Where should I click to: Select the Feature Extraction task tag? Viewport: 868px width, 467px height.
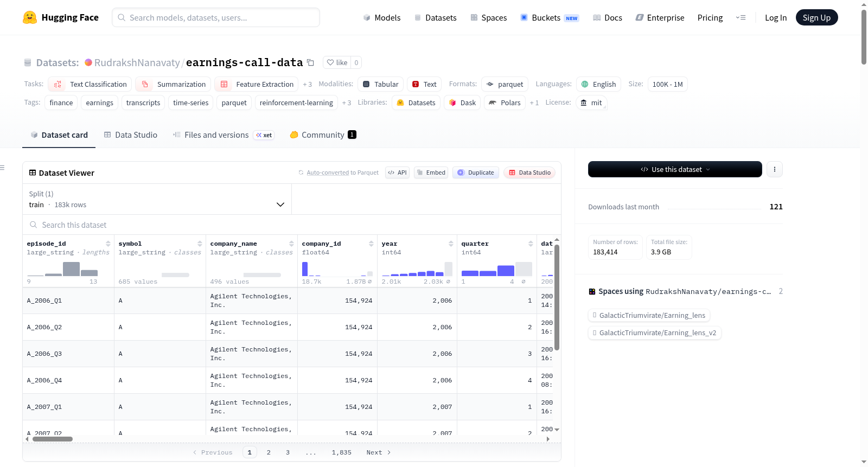click(x=257, y=84)
